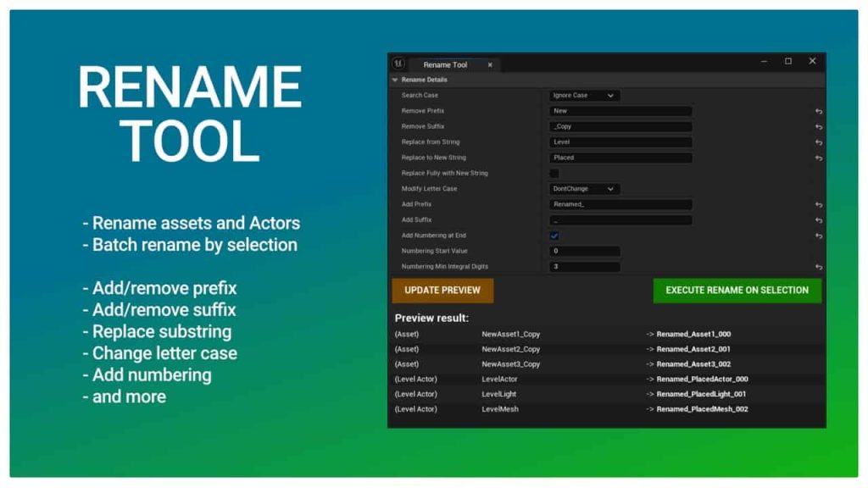Reset the Remove Prefix value arrow
The image size is (868, 488).
(x=819, y=111)
